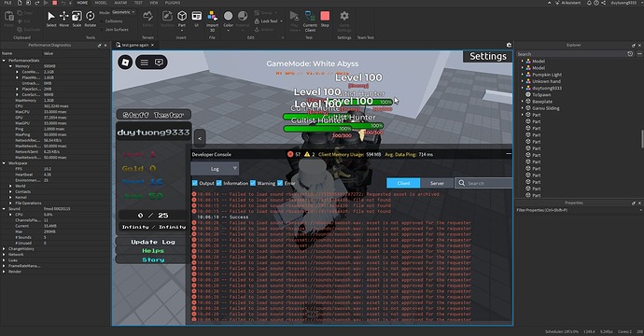The image size is (644, 336).
Task: Open the Color picker tool
Action: [228, 19]
